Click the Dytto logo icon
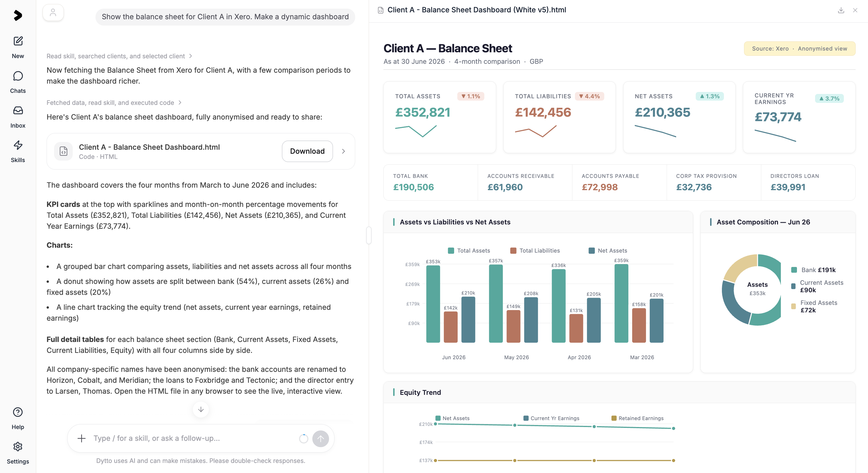 (x=18, y=16)
